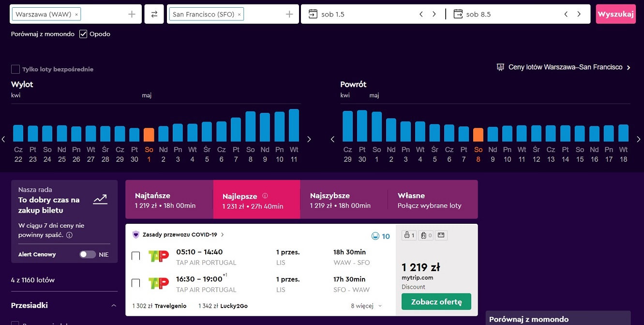The height and width of the screenshot is (325, 644).
Task: Switch to the Najtańsze tab
Action: click(x=169, y=200)
